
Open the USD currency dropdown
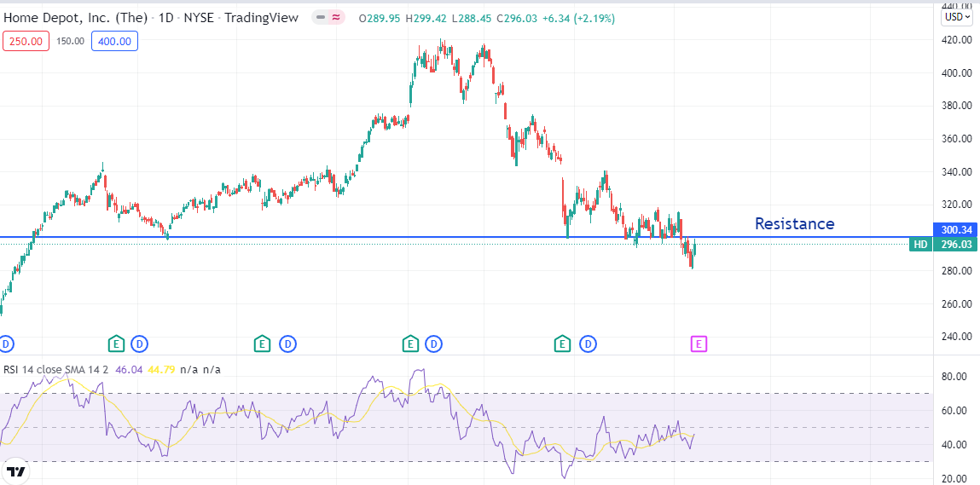click(x=958, y=17)
